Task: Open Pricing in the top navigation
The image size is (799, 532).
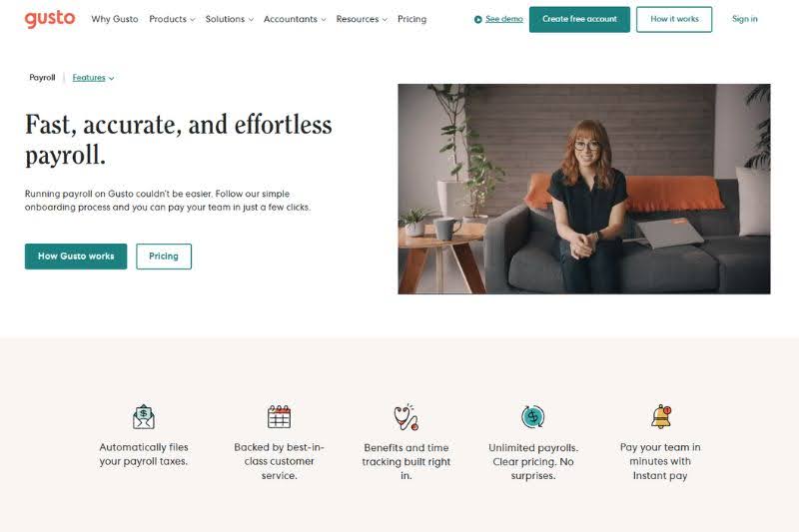Action: tap(411, 19)
